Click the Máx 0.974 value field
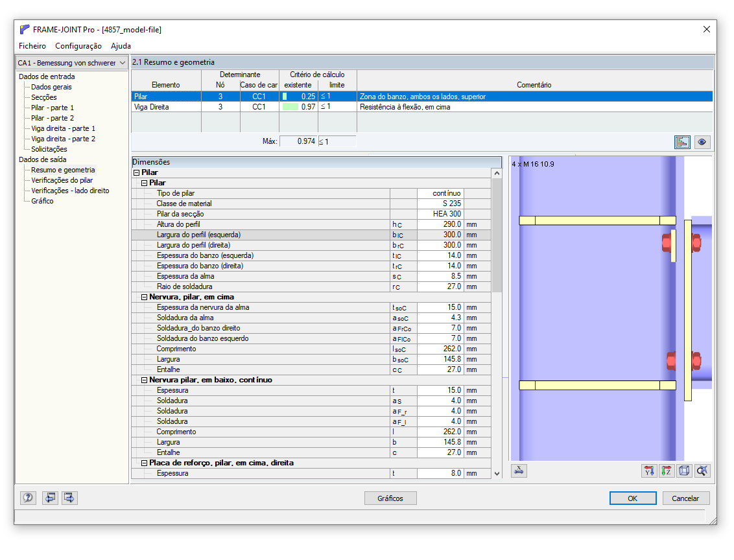Image resolution: width=734 pixels, height=560 pixels. 299,141
